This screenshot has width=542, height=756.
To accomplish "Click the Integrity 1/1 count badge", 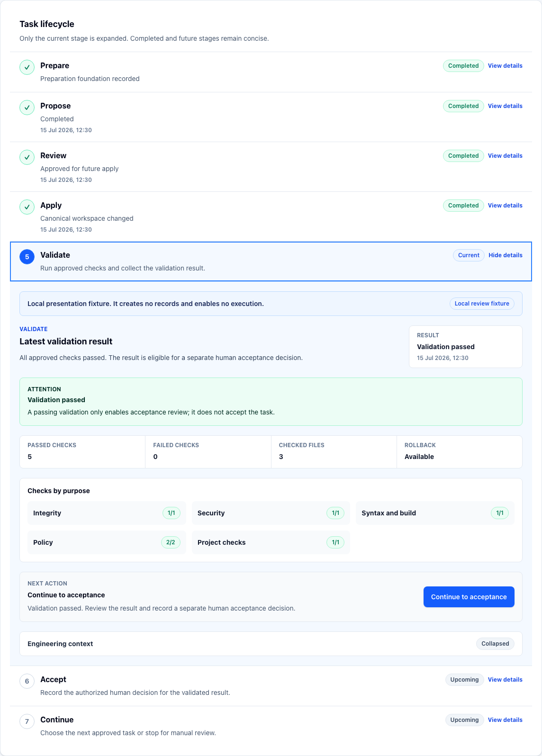I will tap(172, 513).
